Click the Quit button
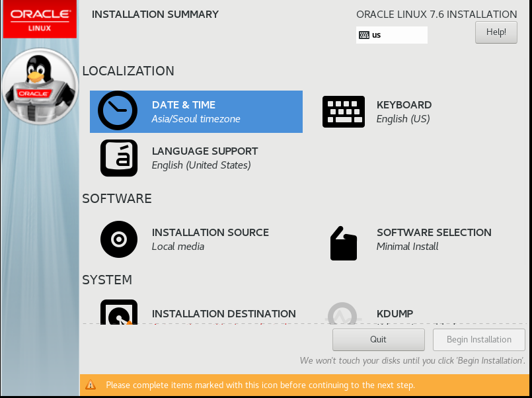532x398 pixels. (378, 340)
